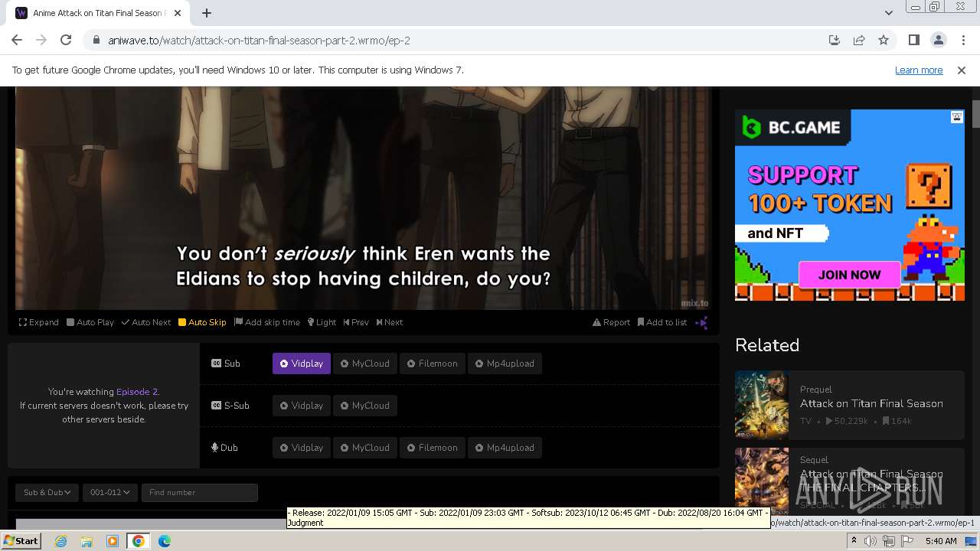Launch Internet Explorer from taskbar
The height and width of the screenshot is (551, 980).
[x=60, y=541]
